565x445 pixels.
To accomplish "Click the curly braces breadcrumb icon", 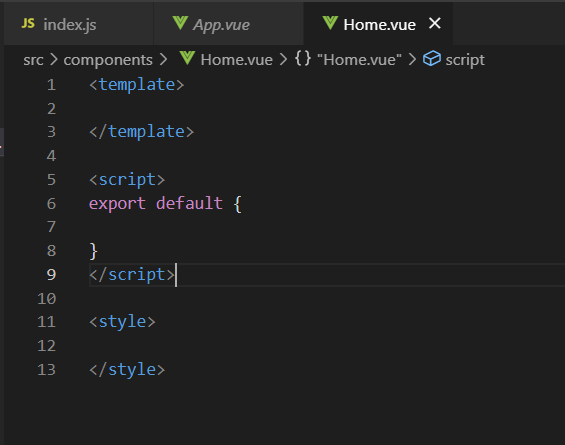I will (x=303, y=59).
